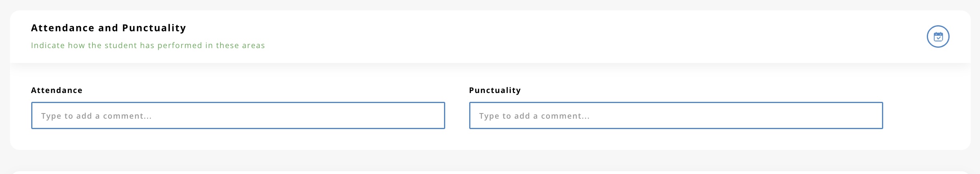Click the Attendance and Punctuality heading

click(x=108, y=28)
